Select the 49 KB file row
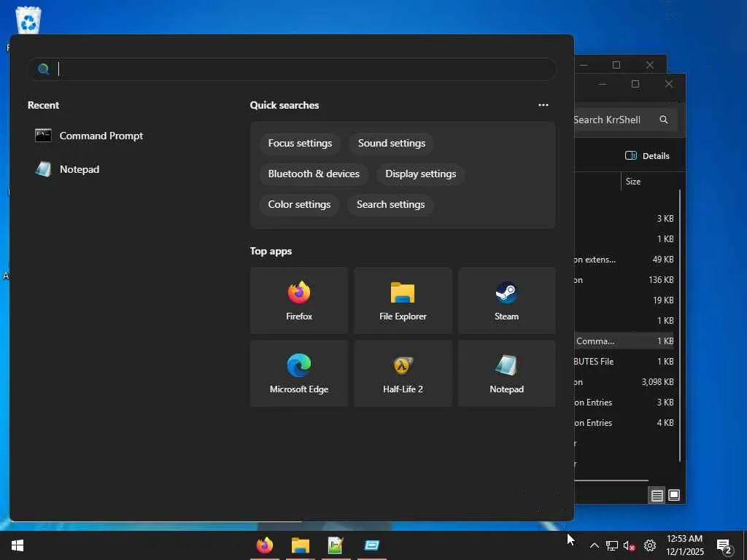The height and width of the screenshot is (560, 747). (624, 260)
